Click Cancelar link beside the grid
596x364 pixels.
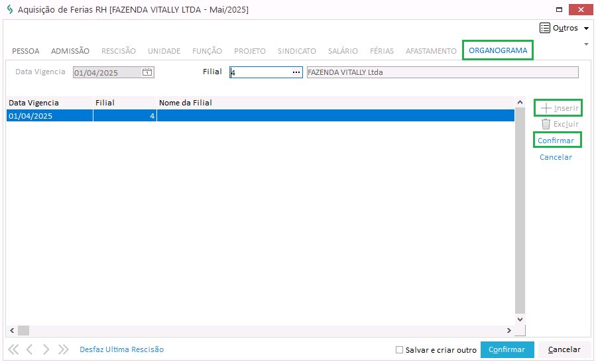pyautogui.click(x=556, y=157)
